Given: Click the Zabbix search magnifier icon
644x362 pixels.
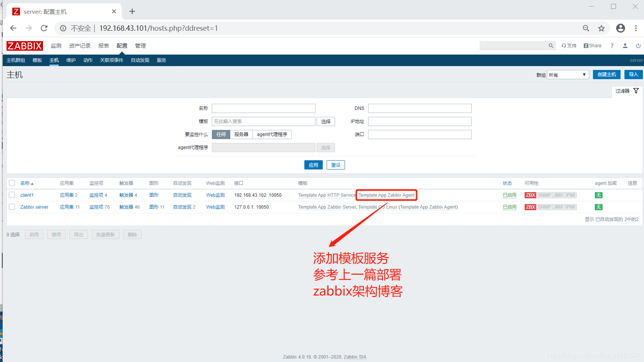Looking at the screenshot, I should pyautogui.click(x=551, y=46).
